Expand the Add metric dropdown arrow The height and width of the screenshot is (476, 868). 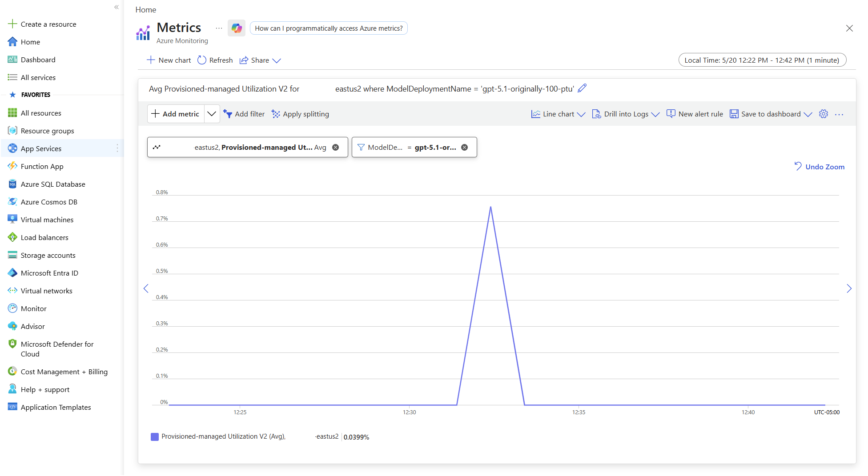click(212, 114)
